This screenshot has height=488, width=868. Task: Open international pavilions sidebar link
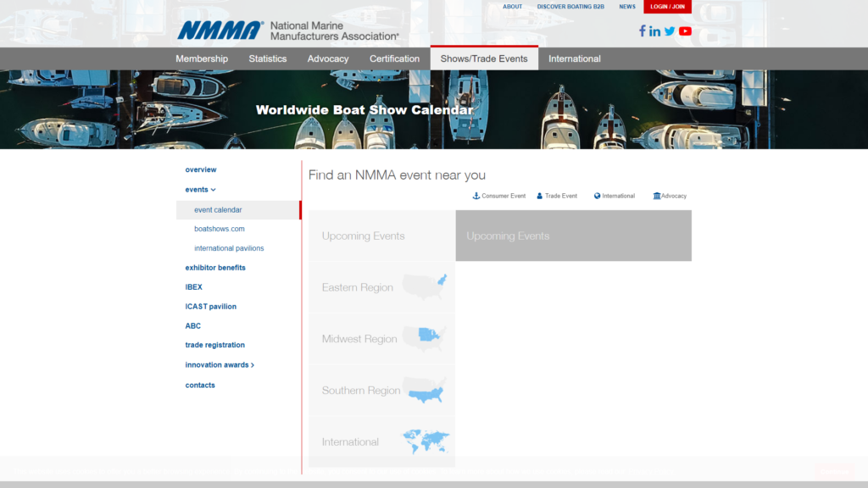tap(229, 248)
